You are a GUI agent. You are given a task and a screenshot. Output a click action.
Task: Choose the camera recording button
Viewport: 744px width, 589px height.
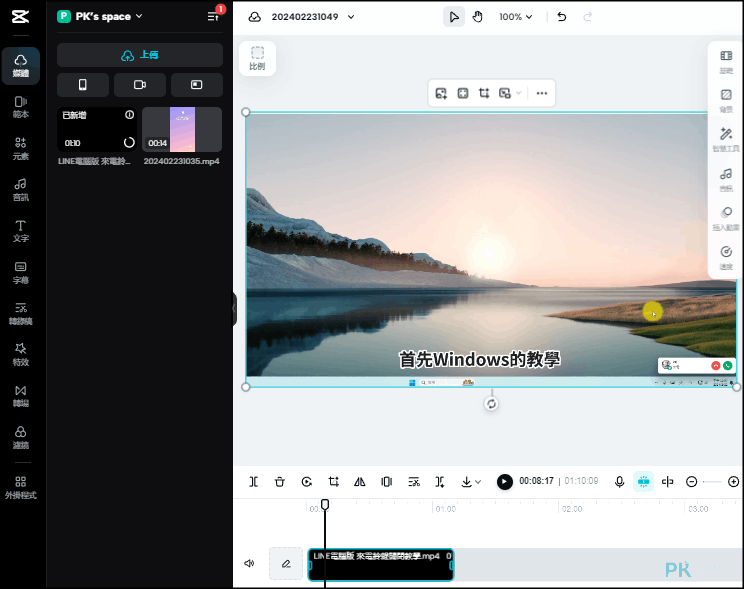(140, 85)
